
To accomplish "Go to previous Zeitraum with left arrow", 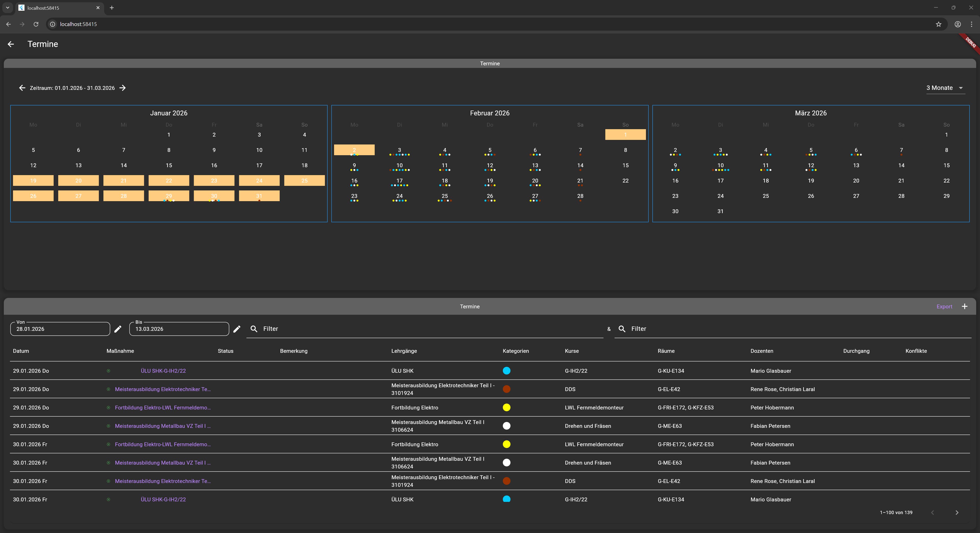I will coord(22,88).
